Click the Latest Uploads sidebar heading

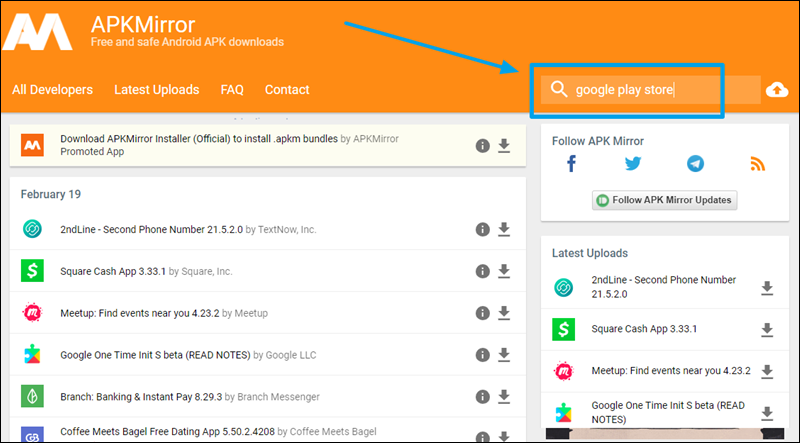[590, 254]
